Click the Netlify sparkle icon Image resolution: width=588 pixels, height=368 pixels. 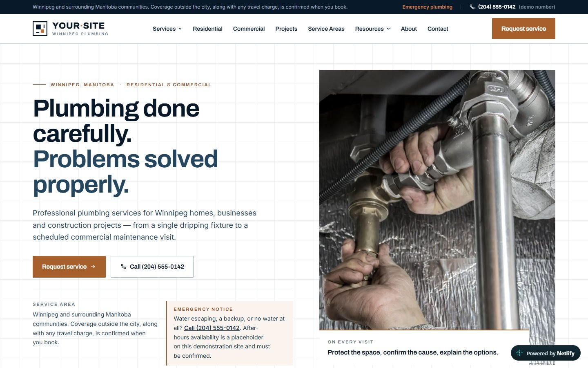click(x=519, y=353)
